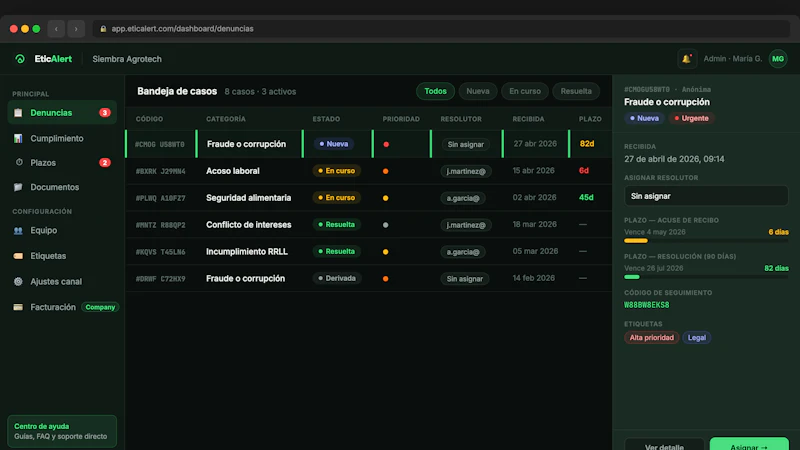Click the Equipo people icon
Viewport: 800px width, 450px height.
click(x=18, y=231)
